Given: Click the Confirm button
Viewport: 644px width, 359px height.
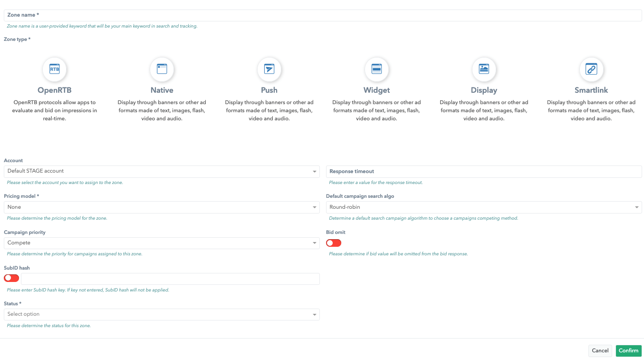Looking at the screenshot, I should coord(628,350).
